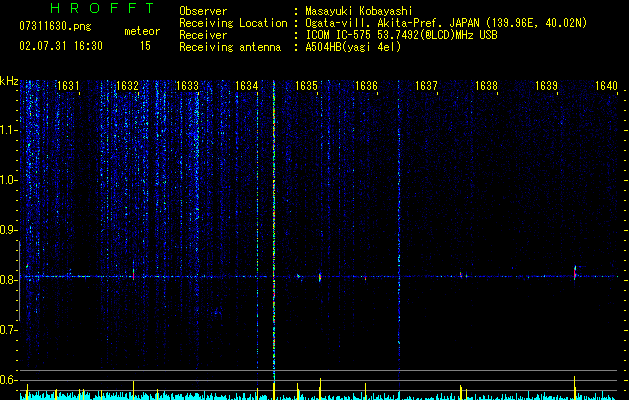
Task: Click the Receiver label
Action: pyautogui.click(x=203, y=35)
